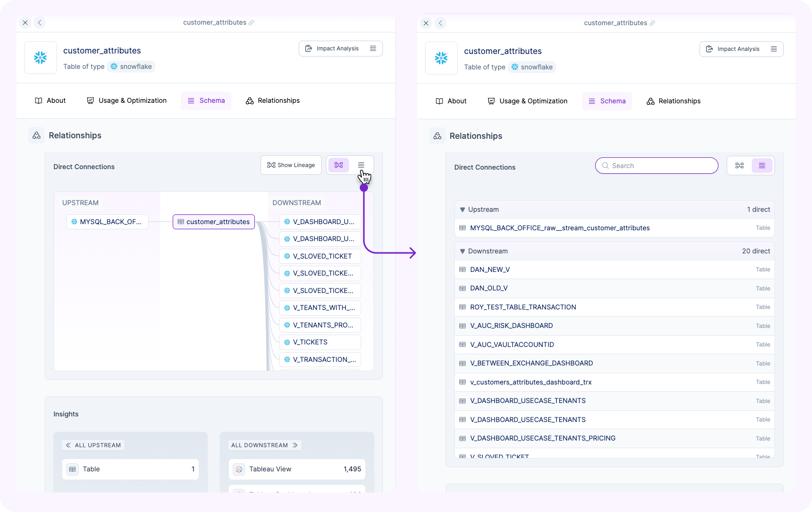Switch to graph view in right Direct Connections
This screenshot has height=512, width=812.
[740, 166]
